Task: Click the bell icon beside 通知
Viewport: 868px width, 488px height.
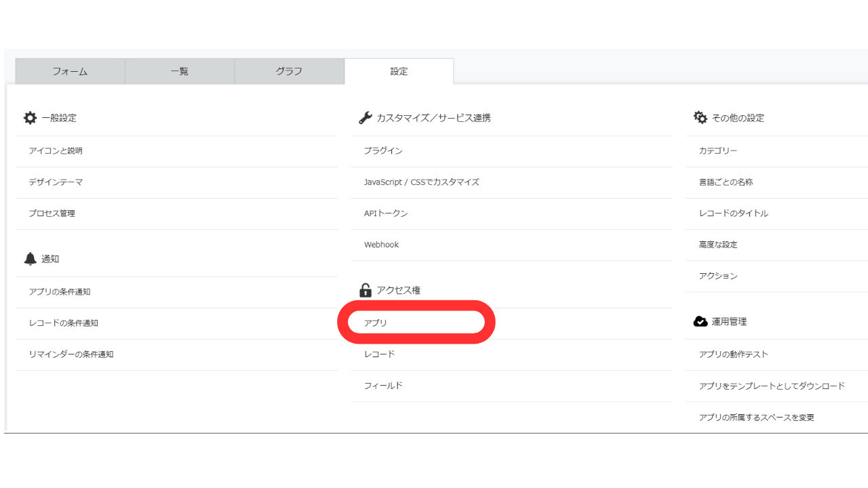Action: coord(30,258)
